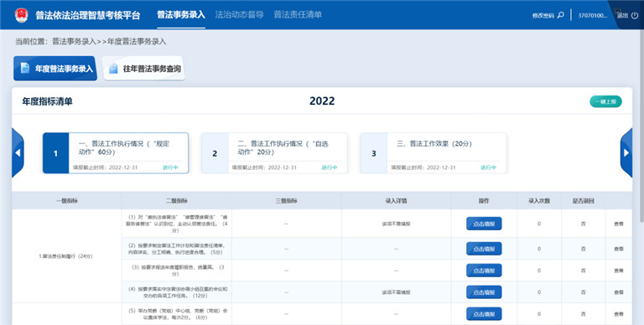Select card 1 规定动作 60分

pos(116,153)
